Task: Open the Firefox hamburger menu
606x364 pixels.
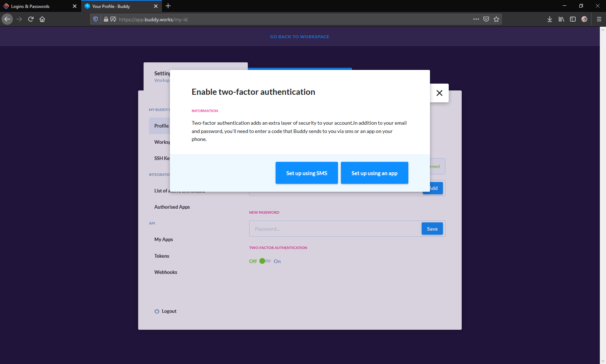Action: [599, 19]
